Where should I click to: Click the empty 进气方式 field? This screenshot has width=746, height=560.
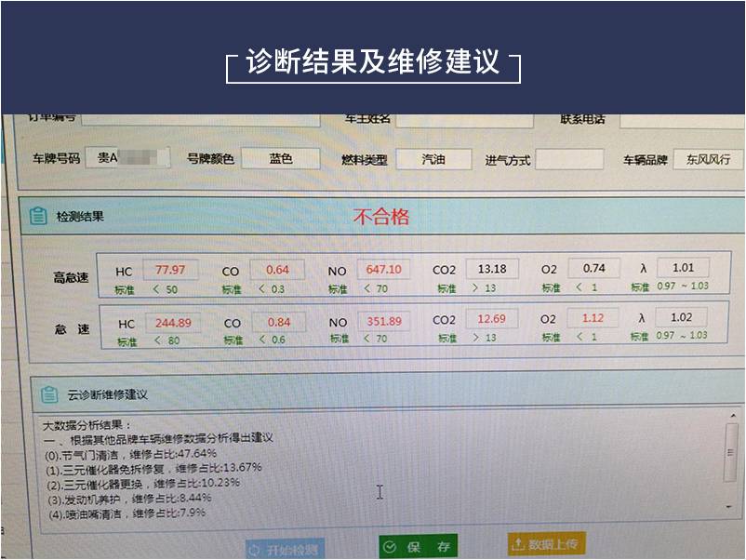click(x=568, y=159)
